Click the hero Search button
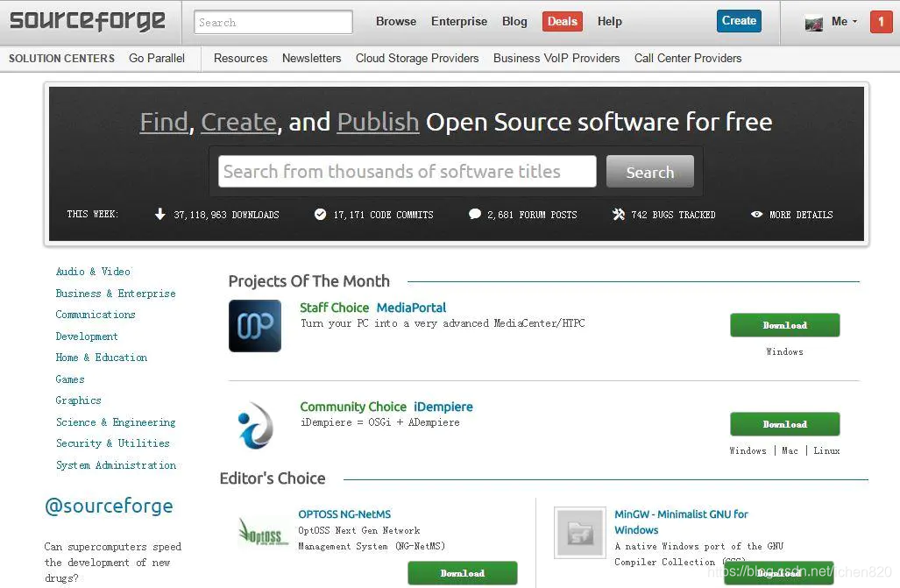900x588 pixels. point(650,172)
